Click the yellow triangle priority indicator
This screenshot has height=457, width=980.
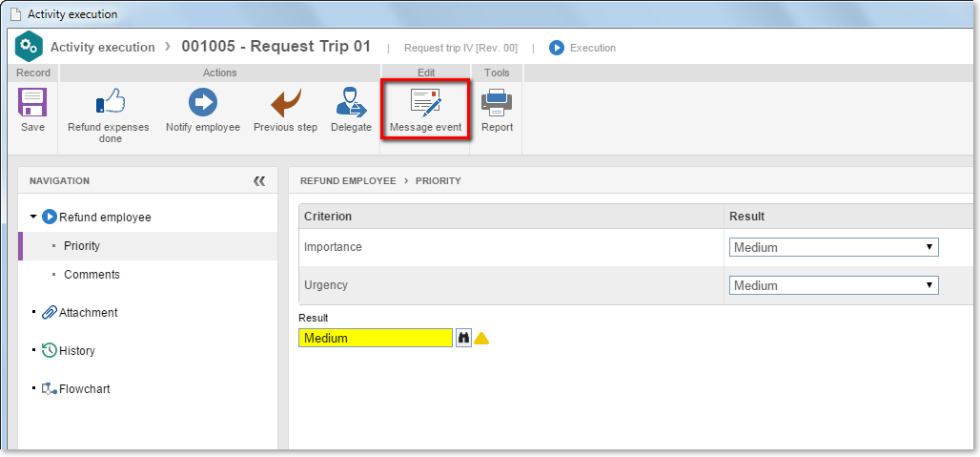click(x=481, y=339)
